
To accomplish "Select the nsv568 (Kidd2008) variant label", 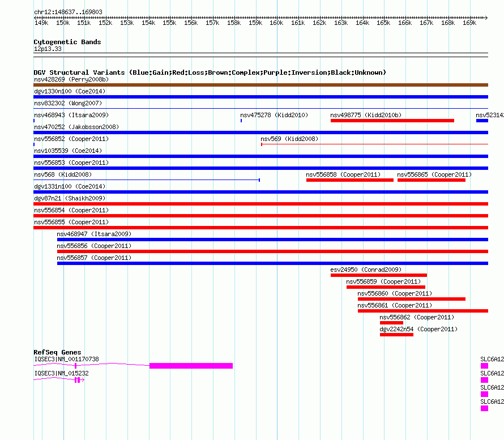I will click(x=63, y=174).
